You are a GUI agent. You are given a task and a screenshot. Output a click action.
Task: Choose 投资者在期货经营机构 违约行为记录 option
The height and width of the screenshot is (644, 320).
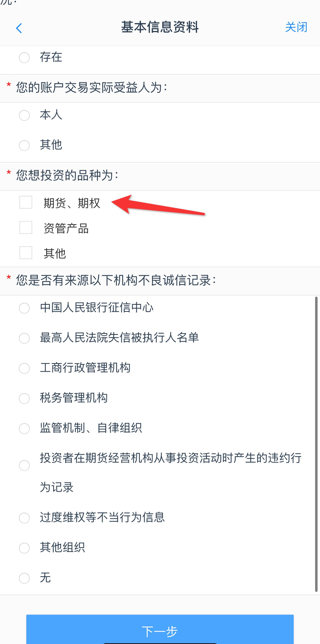click(24, 465)
